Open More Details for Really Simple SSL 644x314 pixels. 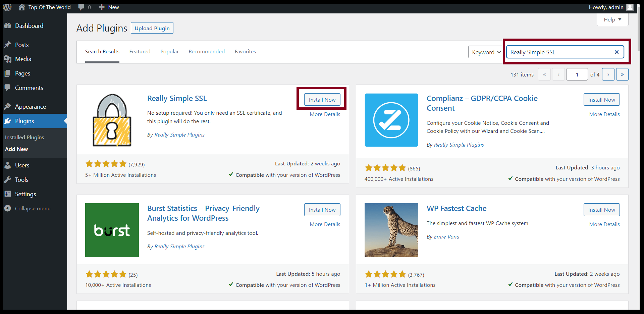pyautogui.click(x=325, y=114)
